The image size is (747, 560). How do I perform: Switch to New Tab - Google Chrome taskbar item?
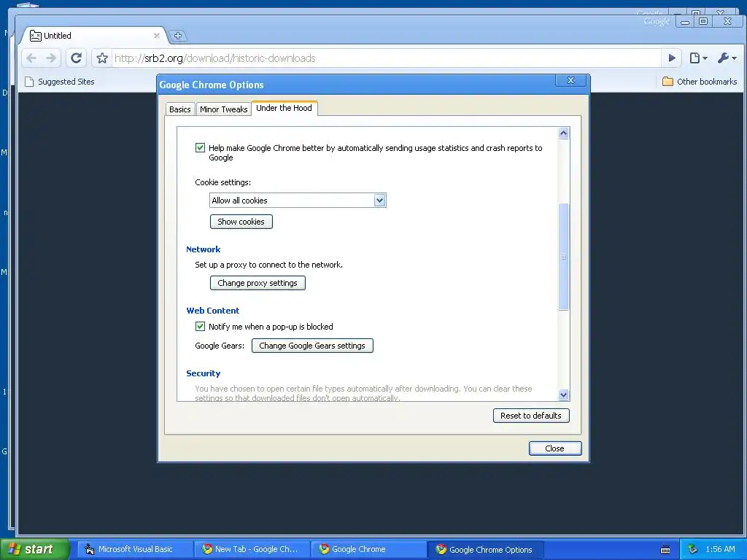point(252,549)
